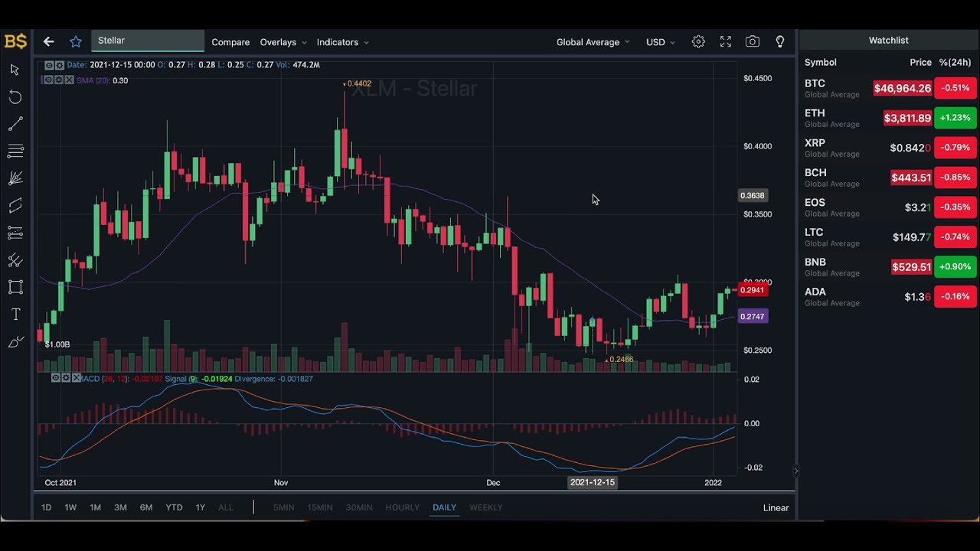The width and height of the screenshot is (980, 551).
Task: Open BTC in the watchlist
Action: point(889,88)
